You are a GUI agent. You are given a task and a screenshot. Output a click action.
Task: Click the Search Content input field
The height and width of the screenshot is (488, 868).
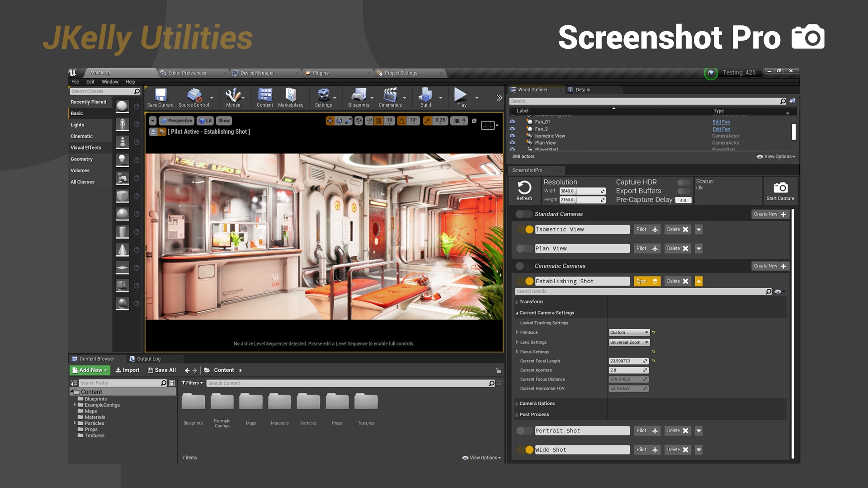(x=348, y=383)
